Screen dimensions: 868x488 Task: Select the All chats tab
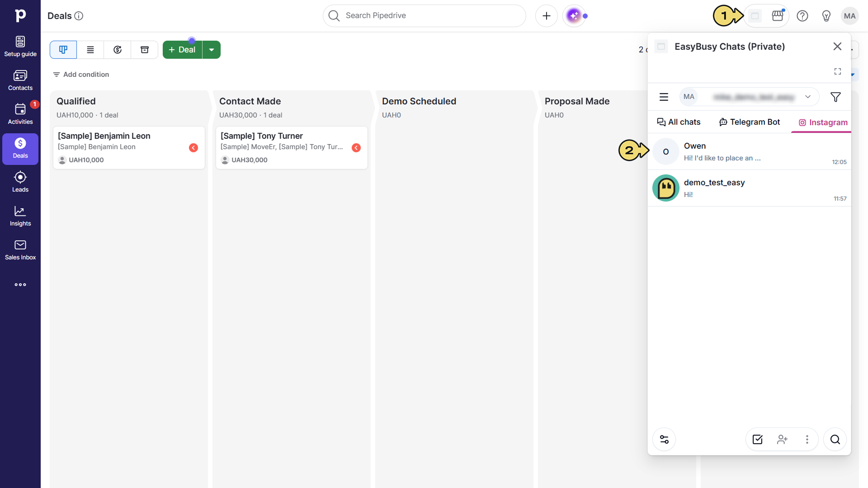[x=679, y=122]
